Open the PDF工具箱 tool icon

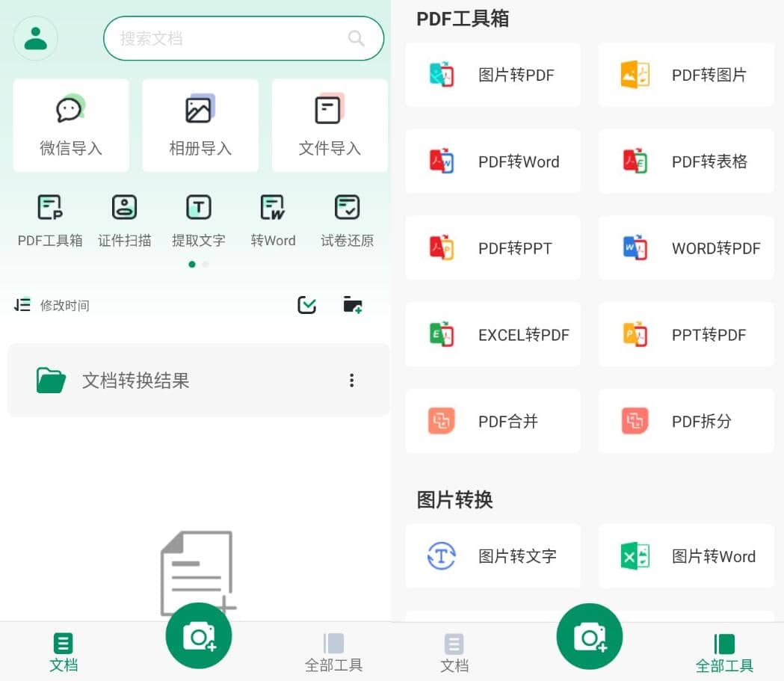click(x=49, y=218)
